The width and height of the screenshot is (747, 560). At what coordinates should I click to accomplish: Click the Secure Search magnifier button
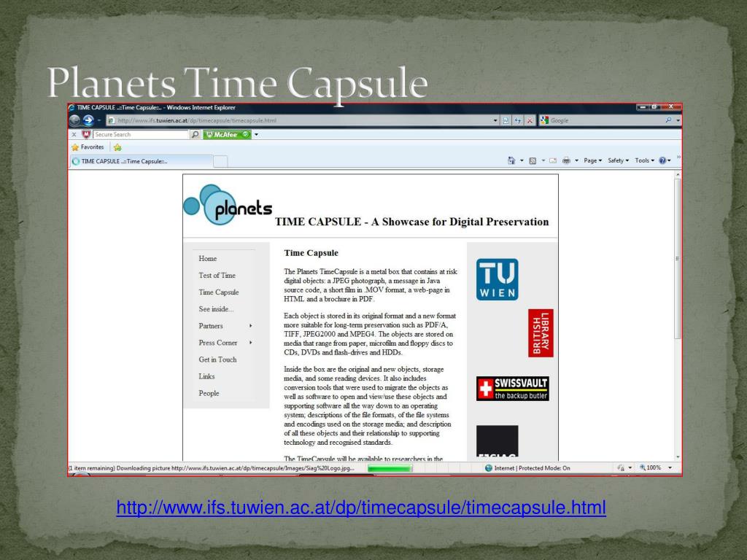tap(196, 135)
